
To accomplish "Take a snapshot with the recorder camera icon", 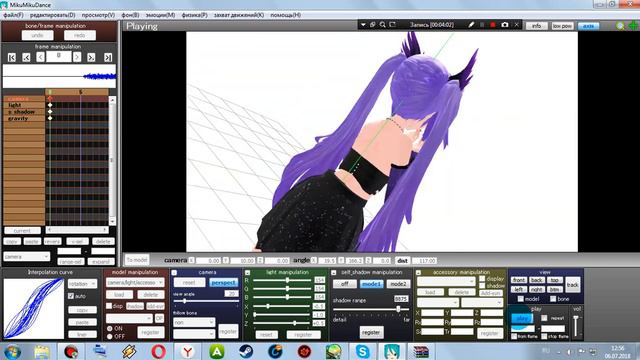I will tap(505, 25).
